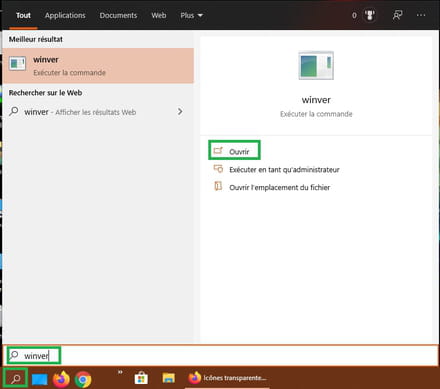440x389 pixels.
Task: Open the three-dot options menu
Action: tap(421, 15)
